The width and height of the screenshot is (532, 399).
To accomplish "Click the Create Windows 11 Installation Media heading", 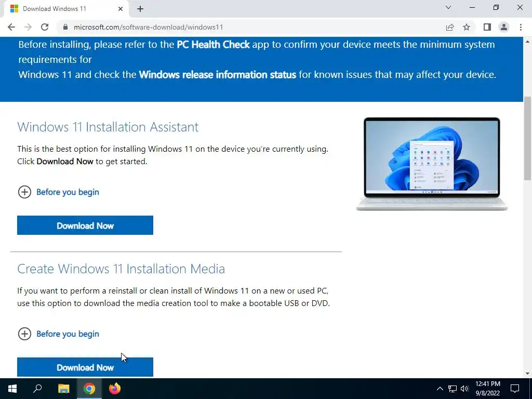I will click(121, 269).
